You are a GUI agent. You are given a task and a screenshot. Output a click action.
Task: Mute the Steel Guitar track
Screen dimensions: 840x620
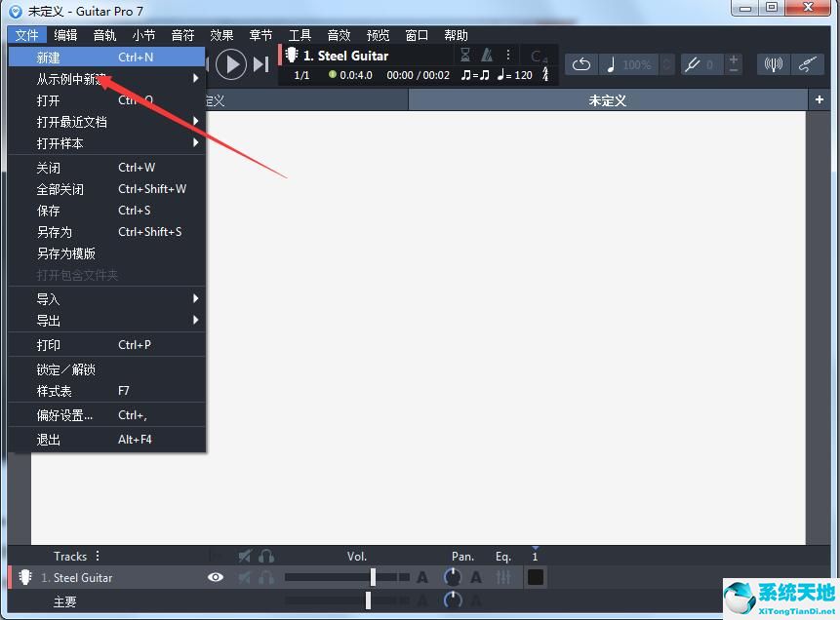click(x=244, y=577)
